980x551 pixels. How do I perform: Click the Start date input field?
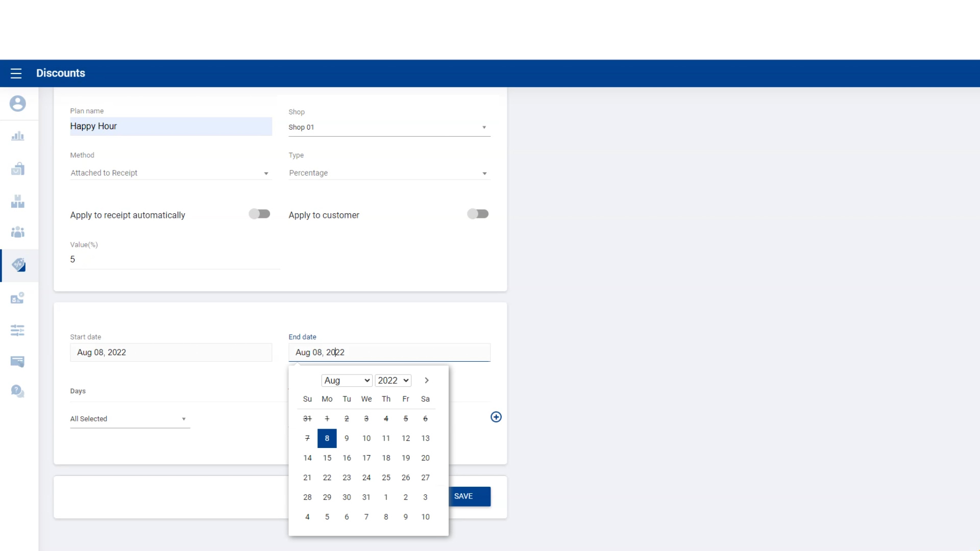tap(170, 353)
